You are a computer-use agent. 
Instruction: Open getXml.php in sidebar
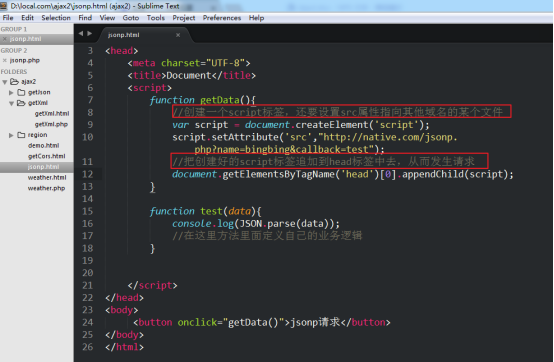point(51,124)
